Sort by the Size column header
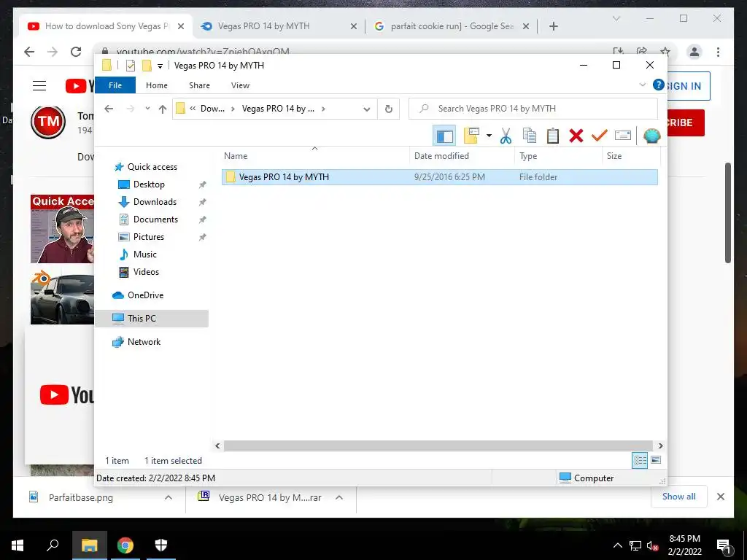This screenshot has height=560, width=747. point(631,156)
